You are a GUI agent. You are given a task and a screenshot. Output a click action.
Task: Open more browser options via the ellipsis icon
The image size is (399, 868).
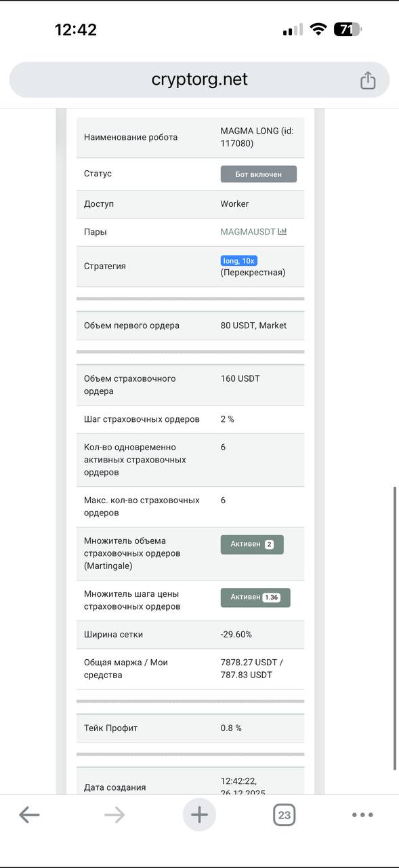click(363, 814)
